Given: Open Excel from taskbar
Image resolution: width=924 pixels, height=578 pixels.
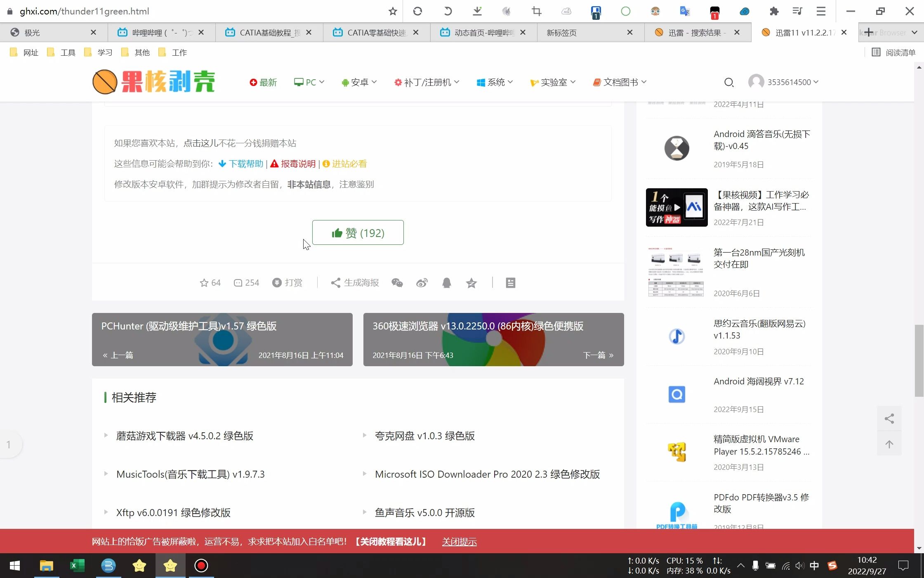Looking at the screenshot, I should pyautogui.click(x=77, y=566).
